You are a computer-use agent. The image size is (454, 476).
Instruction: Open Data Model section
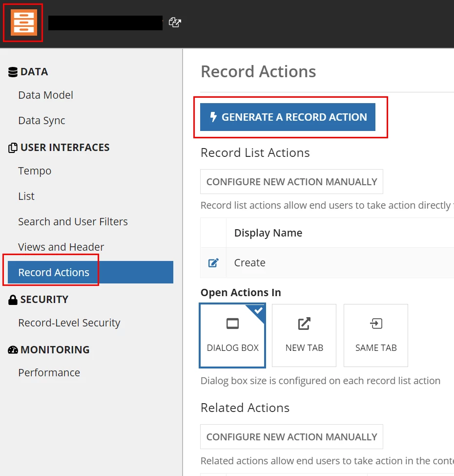(x=45, y=95)
